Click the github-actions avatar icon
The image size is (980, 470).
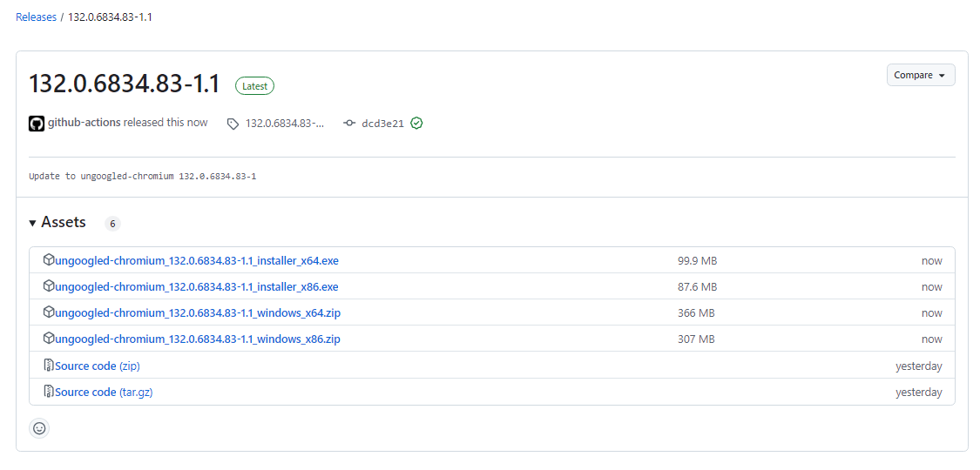[37, 124]
